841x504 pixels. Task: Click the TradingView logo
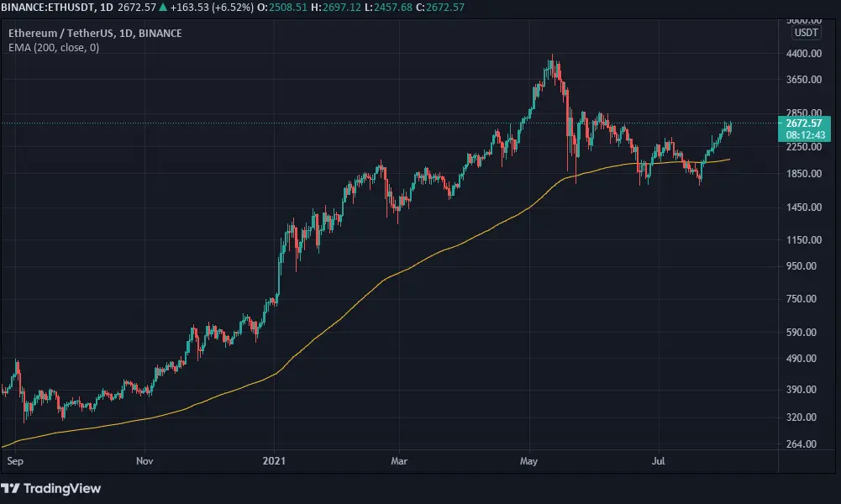click(x=51, y=488)
